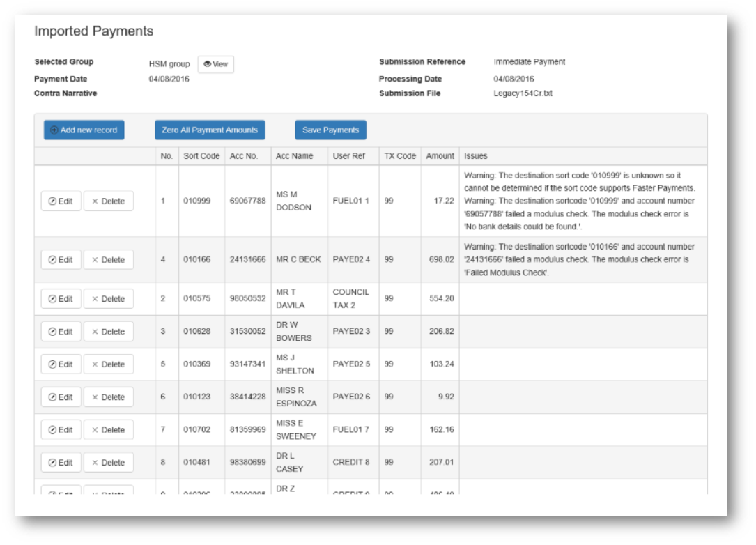The image size is (756, 545).
Task: Edit the MISS E SWEENEY payment
Action: (61, 430)
